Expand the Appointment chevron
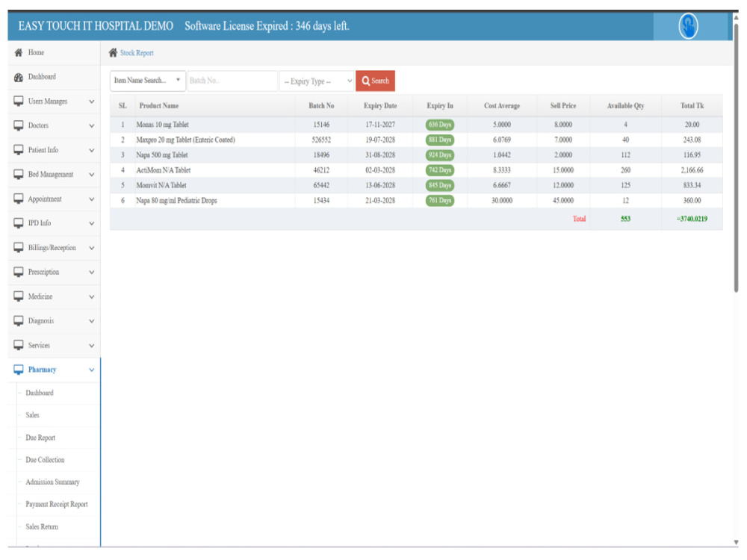Image resolution: width=747 pixels, height=560 pixels. [x=91, y=199]
